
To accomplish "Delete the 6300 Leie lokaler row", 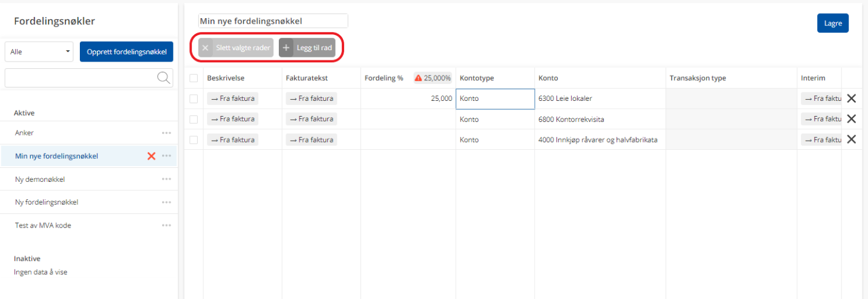I will pyautogui.click(x=851, y=98).
